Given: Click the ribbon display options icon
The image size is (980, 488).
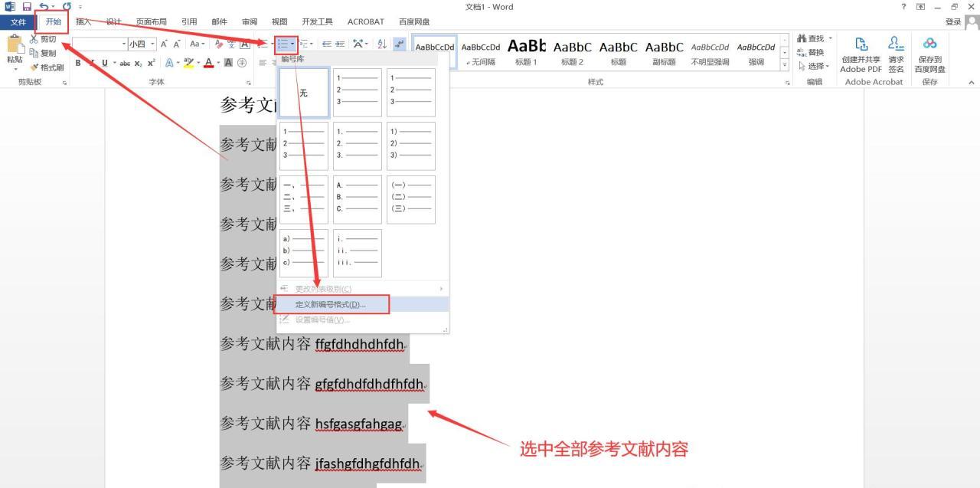Looking at the screenshot, I should tap(921, 7).
